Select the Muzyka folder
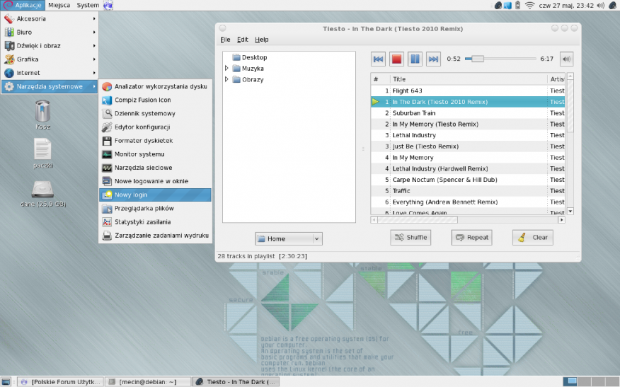The height and width of the screenshot is (387, 620). pyautogui.click(x=248, y=68)
